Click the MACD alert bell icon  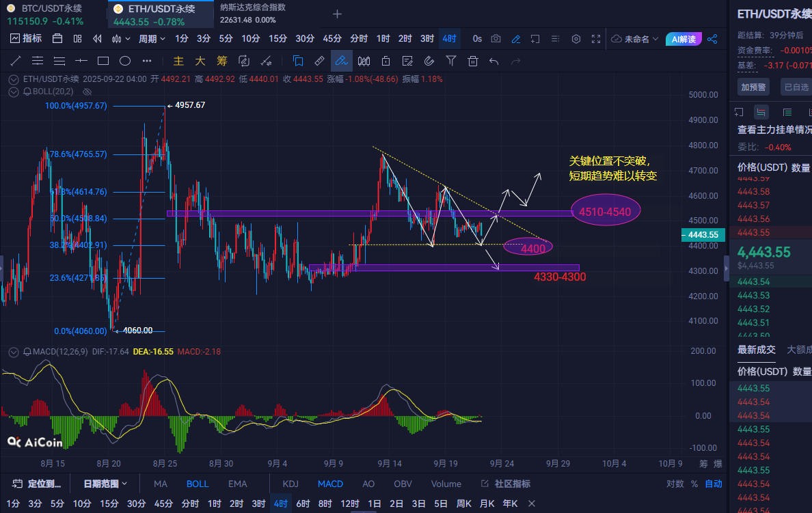tap(27, 352)
